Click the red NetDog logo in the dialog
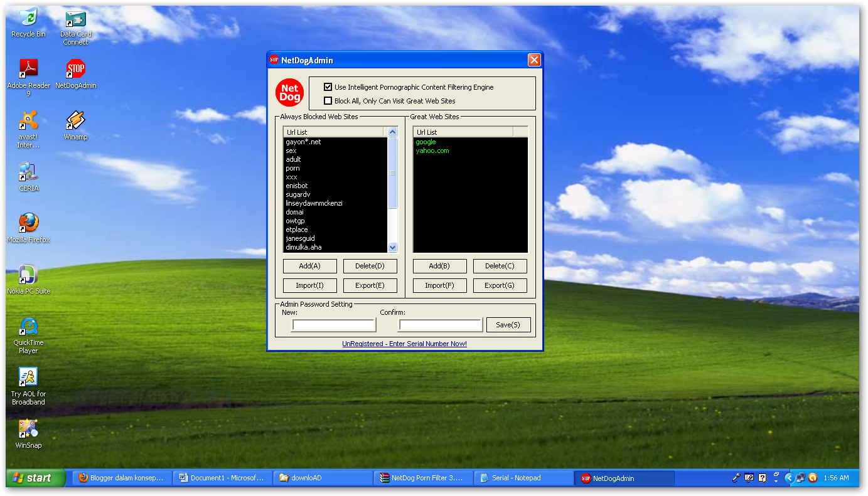This screenshot has width=868, height=496. pyautogui.click(x=290, y=93)
